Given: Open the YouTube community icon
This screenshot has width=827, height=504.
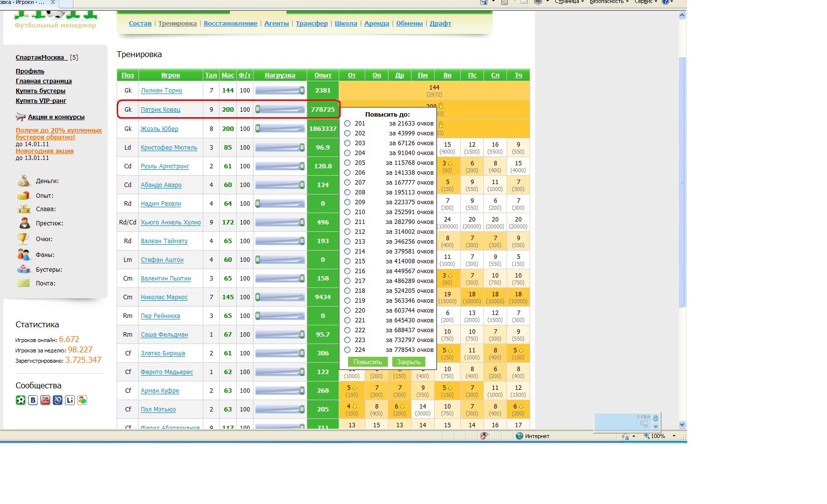Looking at the screenshot, I should click(45, 400).
